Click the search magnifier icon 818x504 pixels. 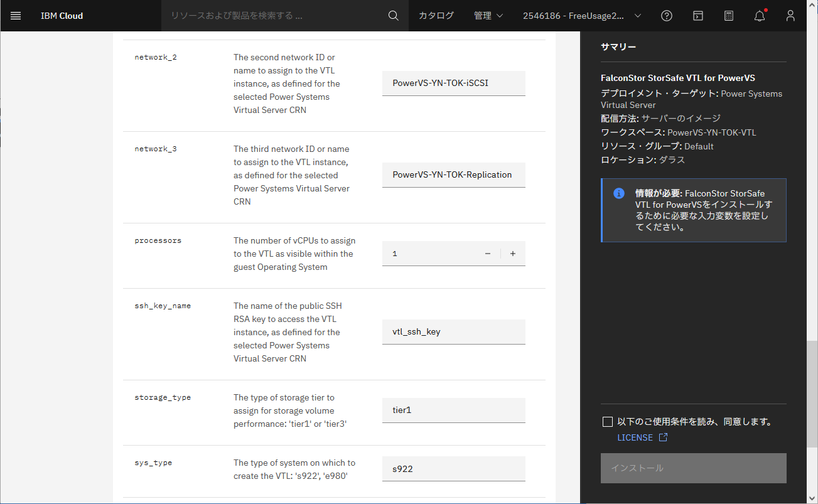click(x=394, y=16)
